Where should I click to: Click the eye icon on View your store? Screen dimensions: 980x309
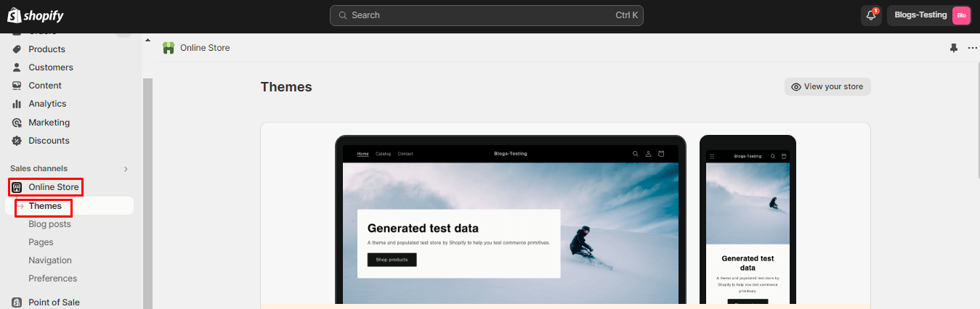(x=796, y=87)
